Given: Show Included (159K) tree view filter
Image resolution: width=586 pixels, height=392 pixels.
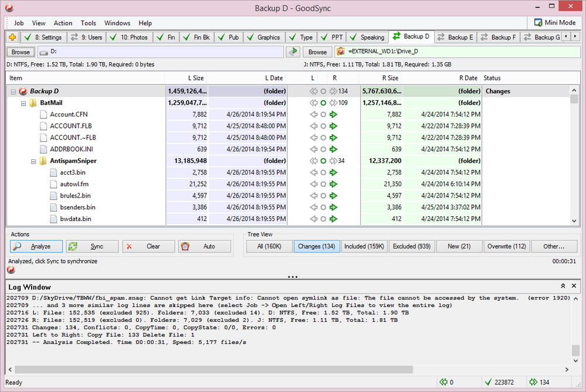Looking at the screenshot, I should (x=364, y=246).
